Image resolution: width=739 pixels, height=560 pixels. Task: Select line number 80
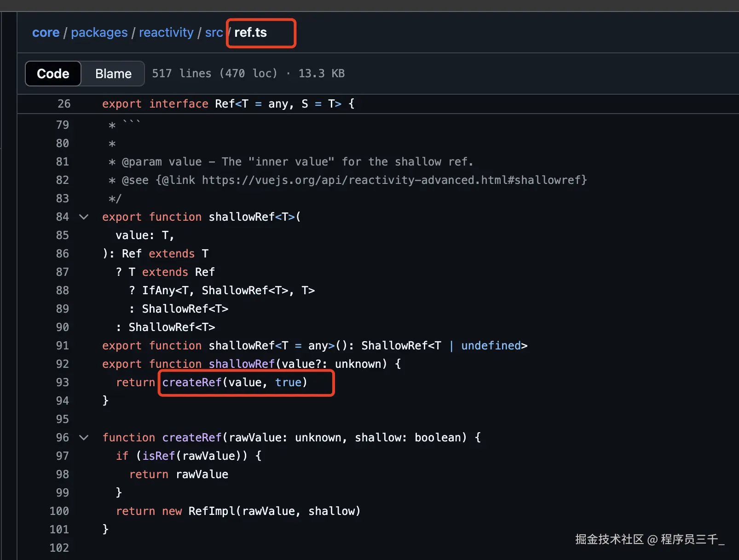pos(63,143)
